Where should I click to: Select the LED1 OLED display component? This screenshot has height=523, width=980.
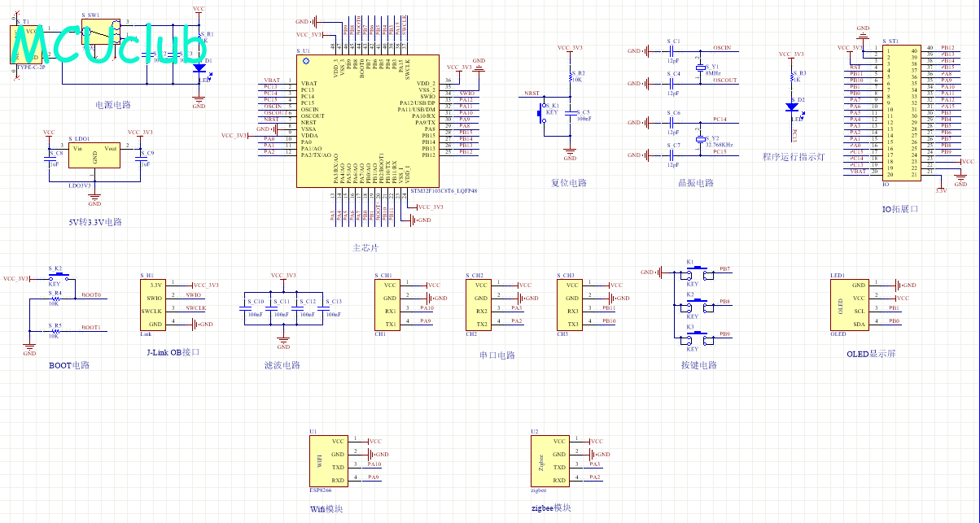point(849,305)
